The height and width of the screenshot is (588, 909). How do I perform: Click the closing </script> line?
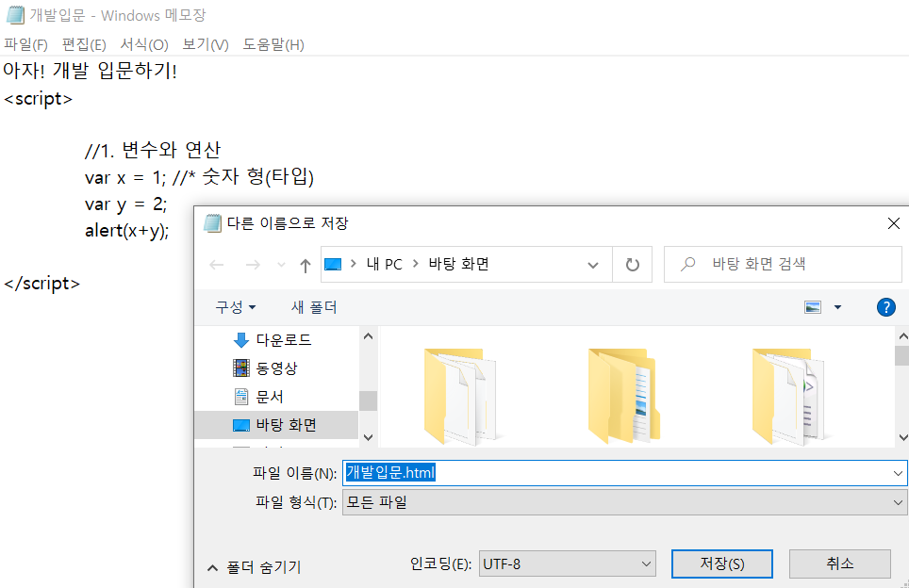point(41,284)
